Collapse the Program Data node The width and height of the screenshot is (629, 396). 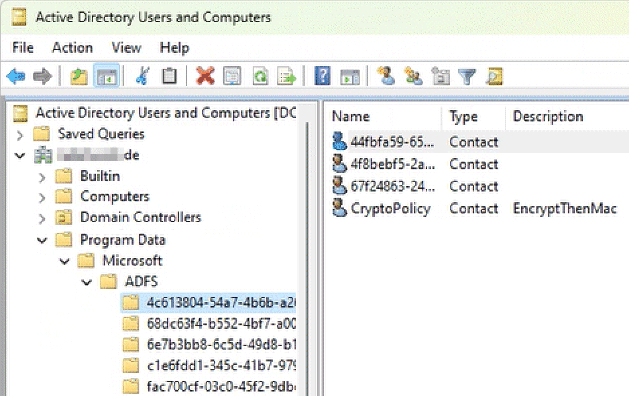click(x=42, y=240)
